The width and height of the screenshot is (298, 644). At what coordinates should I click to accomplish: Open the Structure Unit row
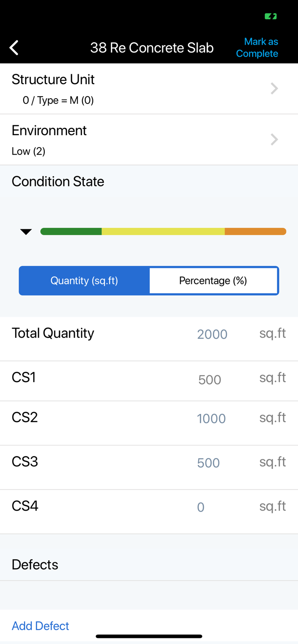(129, 89)
